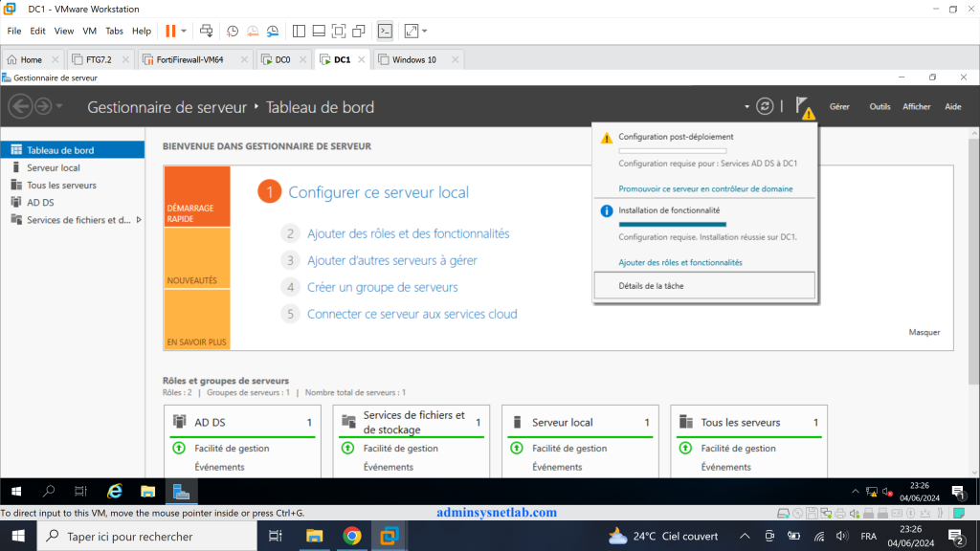Click stretch guest display icon

click(x=412, y=31)
